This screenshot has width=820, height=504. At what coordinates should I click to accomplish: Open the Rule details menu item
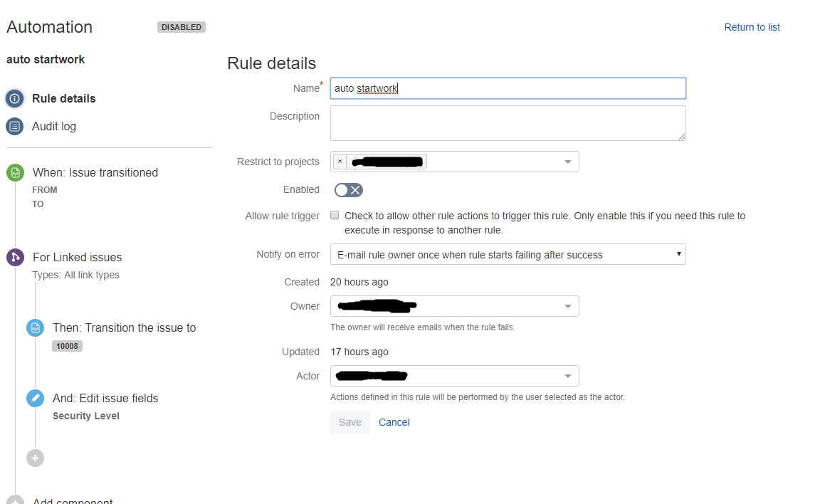[x=64, y=98]
